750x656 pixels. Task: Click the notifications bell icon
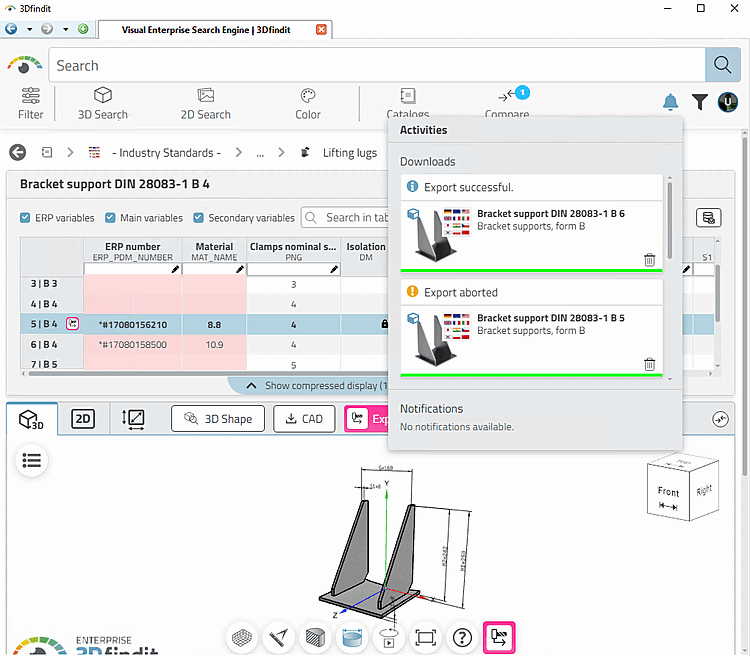[x=671, y=102]
